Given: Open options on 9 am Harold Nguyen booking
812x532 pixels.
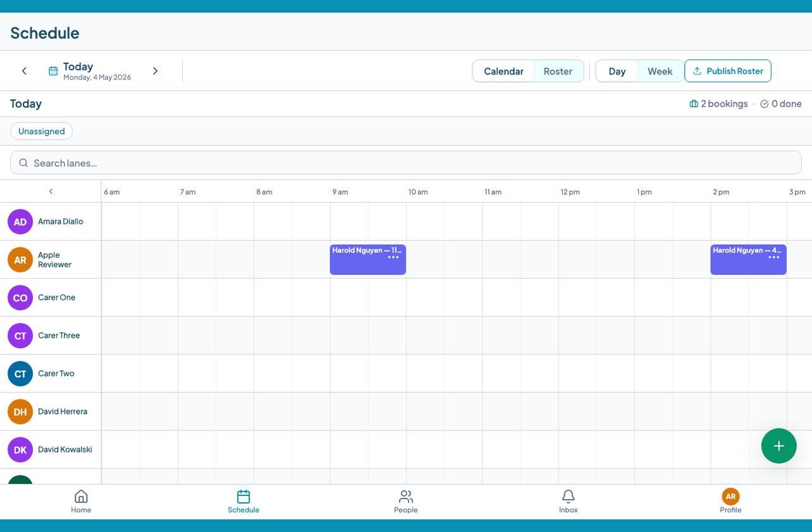Looking at the screenshot, I should tap(393, 257).
